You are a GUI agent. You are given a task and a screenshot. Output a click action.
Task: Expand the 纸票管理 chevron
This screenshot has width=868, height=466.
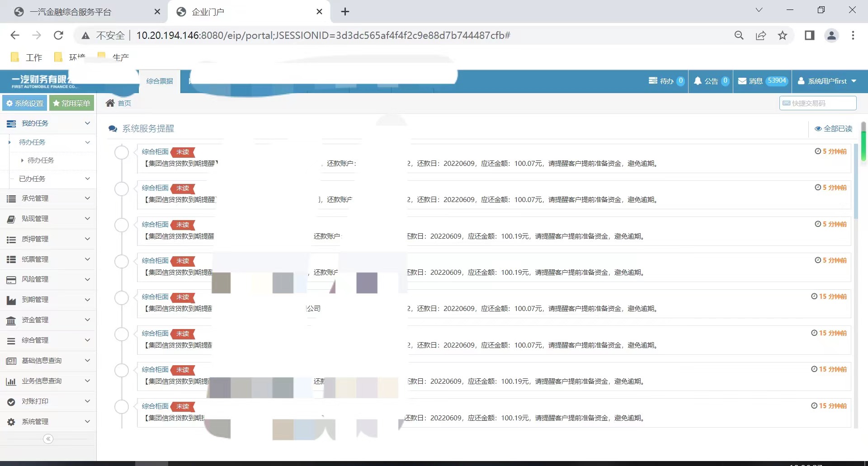[x=87, y=259]
